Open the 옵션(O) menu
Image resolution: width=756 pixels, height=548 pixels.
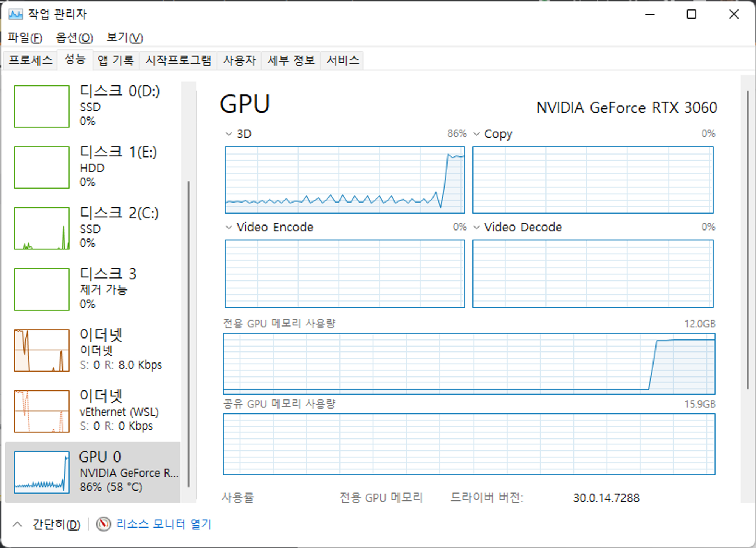(x=74, y=37)
